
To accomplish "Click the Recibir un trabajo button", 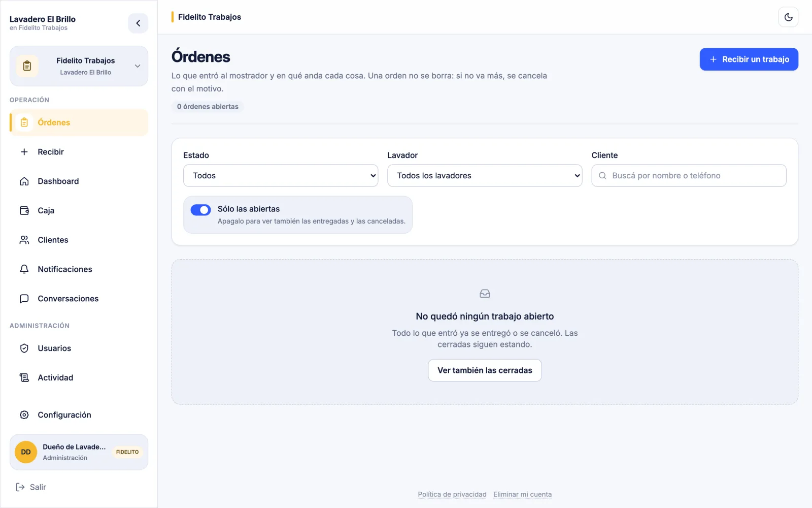I will coord(749,59).
